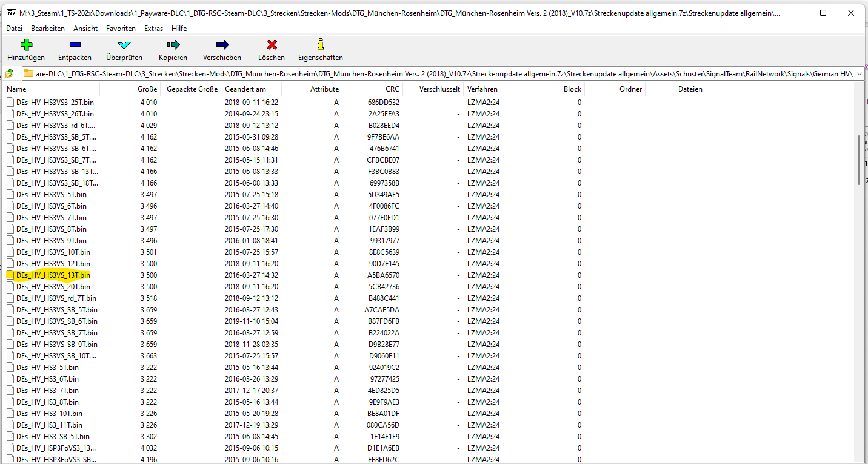The image size is (868, 464).
Task: Open the Datei menu
Action: point(14,29)
